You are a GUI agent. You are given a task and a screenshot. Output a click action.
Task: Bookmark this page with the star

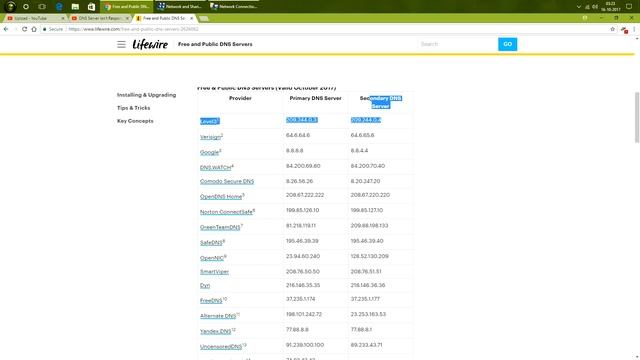click(612, 29)
